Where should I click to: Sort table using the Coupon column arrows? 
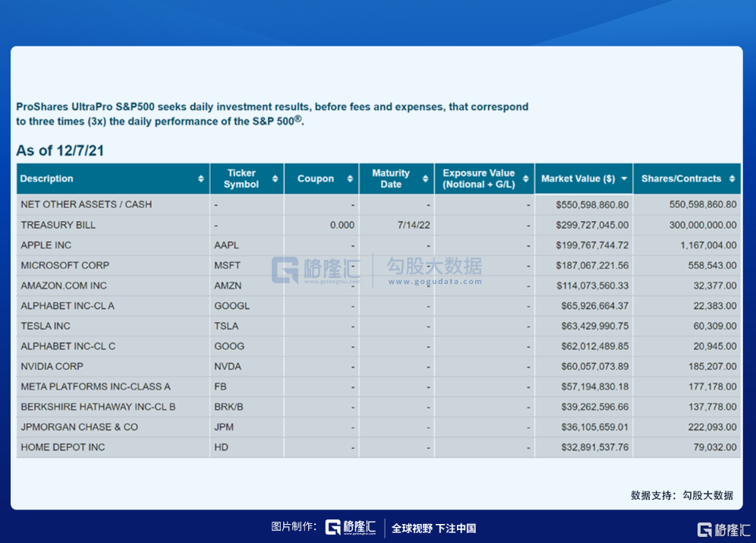point(350,179)
